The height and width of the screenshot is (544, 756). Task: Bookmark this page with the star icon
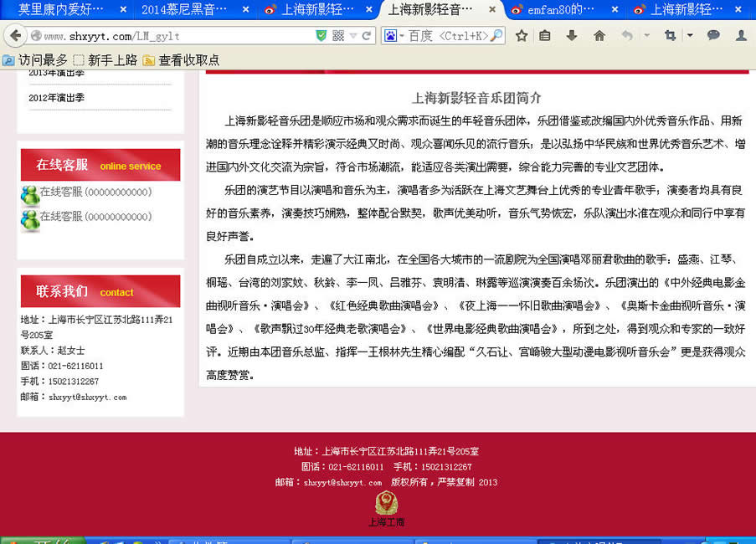pos(522,36)
